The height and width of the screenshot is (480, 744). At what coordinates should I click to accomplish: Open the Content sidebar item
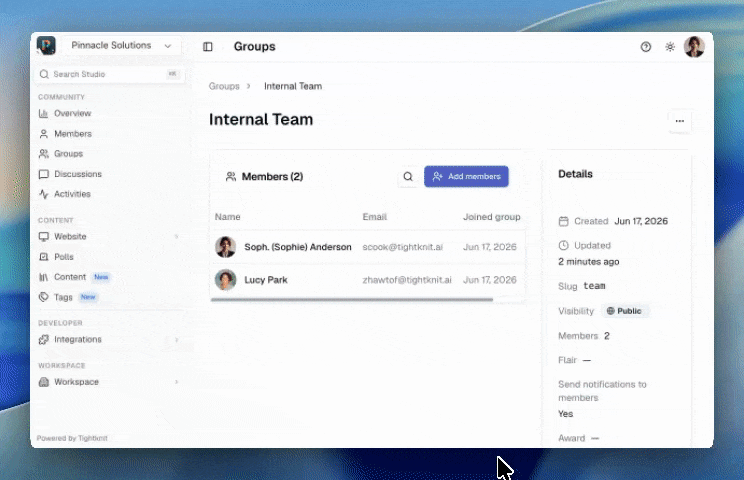point(70,277)
